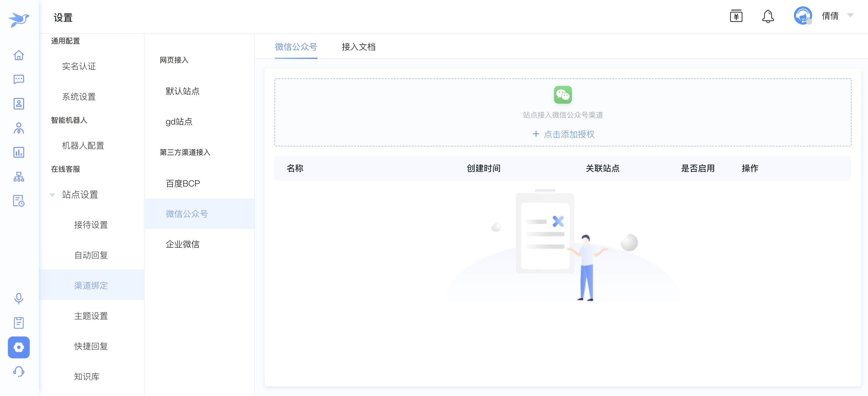868x396 pixels.
Task: Click the notification bell icon
Action: 768,16
